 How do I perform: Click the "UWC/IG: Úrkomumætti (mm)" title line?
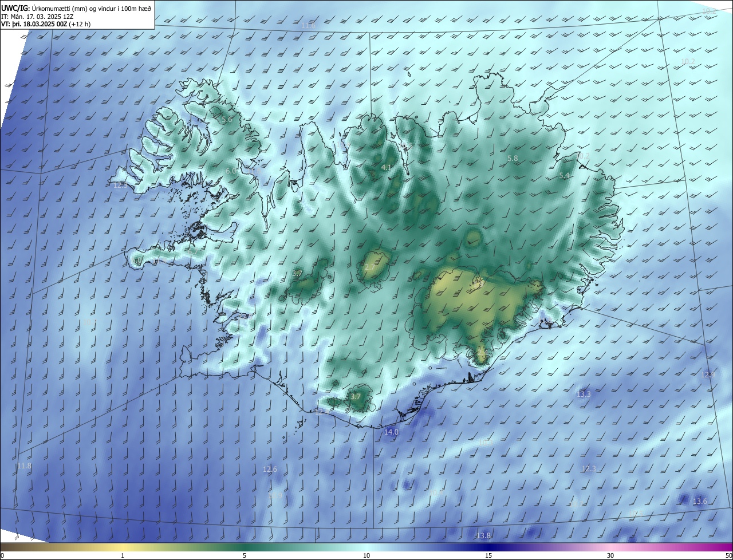coord(77,7)
